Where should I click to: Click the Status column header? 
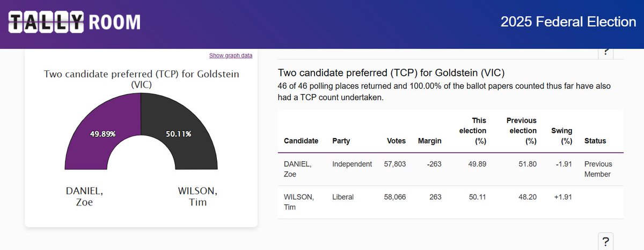pyautogui.click(x=595, y=141)
